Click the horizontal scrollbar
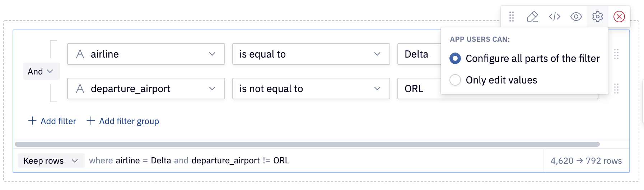The width and height of the screenshot is (644, 190). click(307, 144)
